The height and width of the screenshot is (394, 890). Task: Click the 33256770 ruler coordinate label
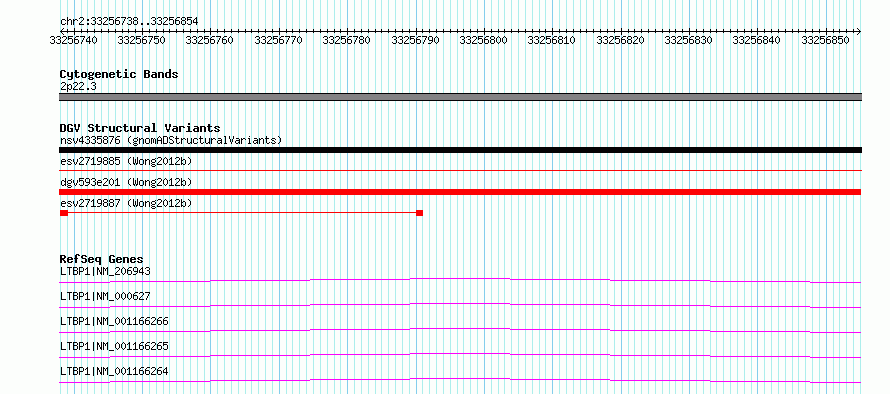tap(278, 40)
